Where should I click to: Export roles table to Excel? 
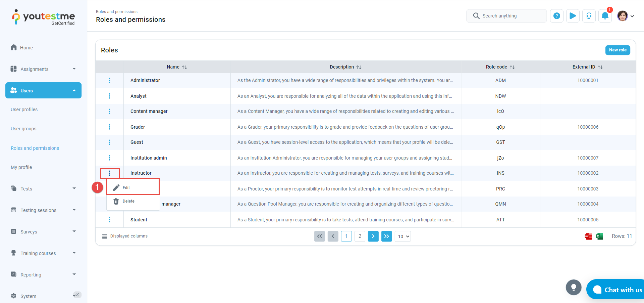[599, 236]
